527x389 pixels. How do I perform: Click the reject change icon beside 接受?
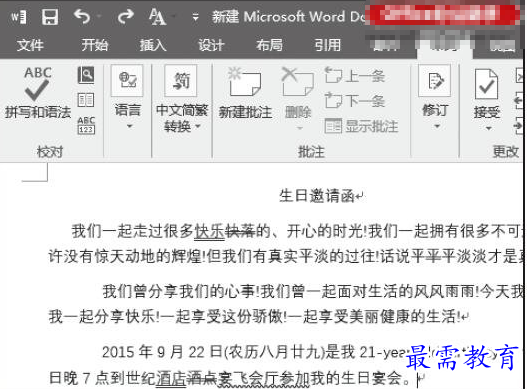(x=520, y=76)
